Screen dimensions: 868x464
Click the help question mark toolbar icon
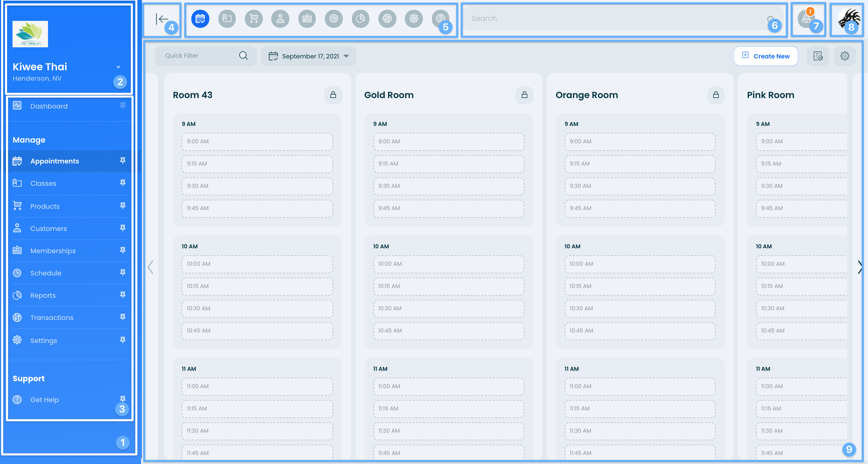coord(440,18)
